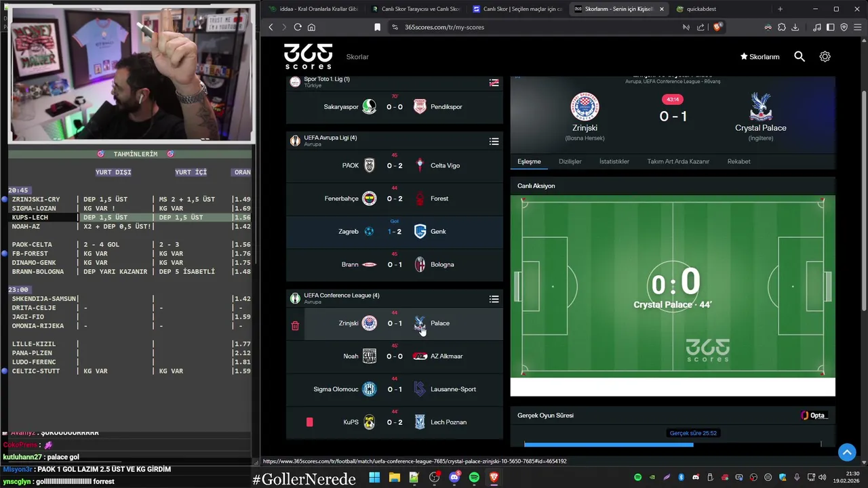Viewport: 868px width, 488px height.
Task: Open the browser home page
Action: tap(311, 27)
